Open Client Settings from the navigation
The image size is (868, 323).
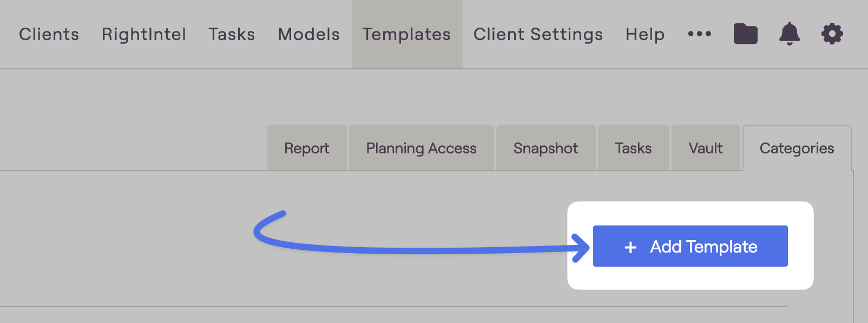(538, 34)
